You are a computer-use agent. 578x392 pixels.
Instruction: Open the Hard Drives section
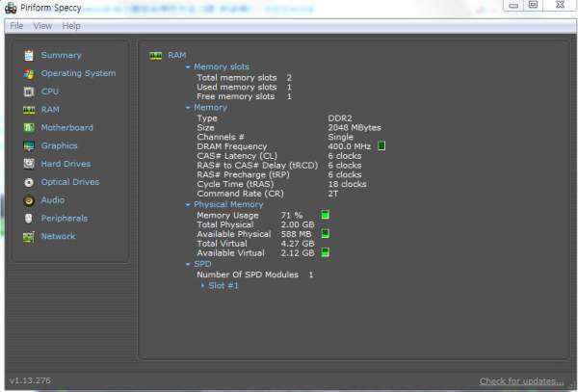[66, 164]
